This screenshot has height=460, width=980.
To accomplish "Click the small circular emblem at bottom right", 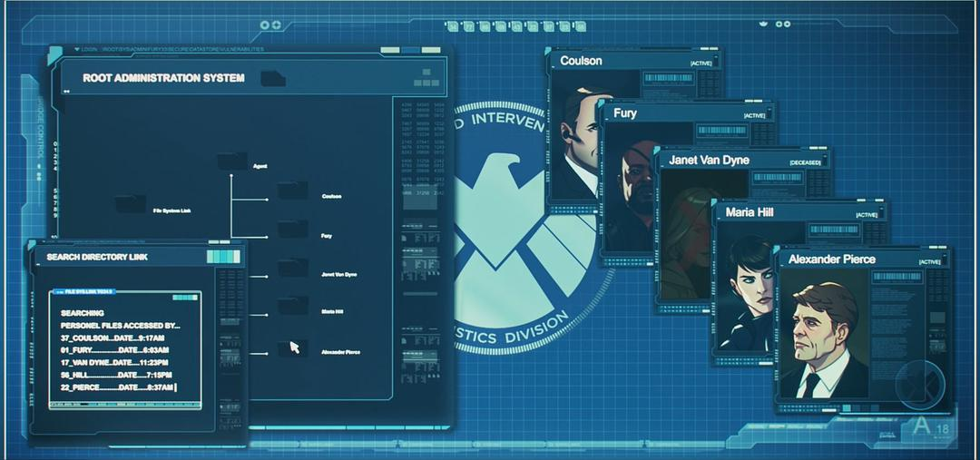I will pos(919,387).
